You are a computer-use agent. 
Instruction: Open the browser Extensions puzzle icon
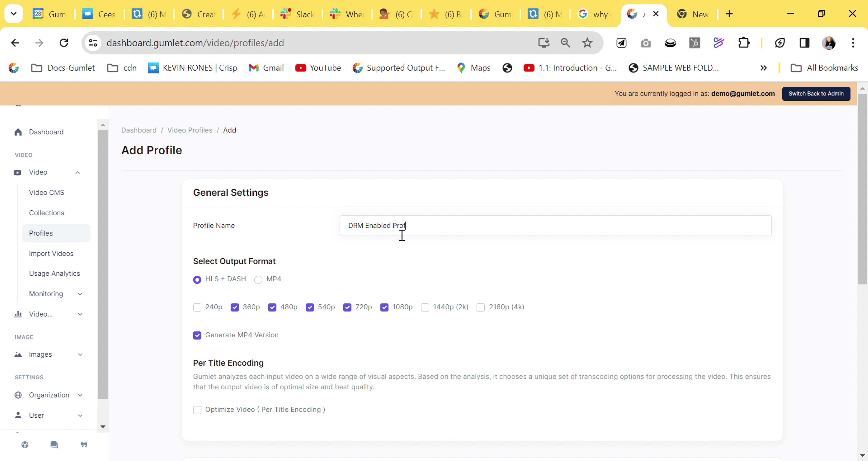tap(744, 43)
